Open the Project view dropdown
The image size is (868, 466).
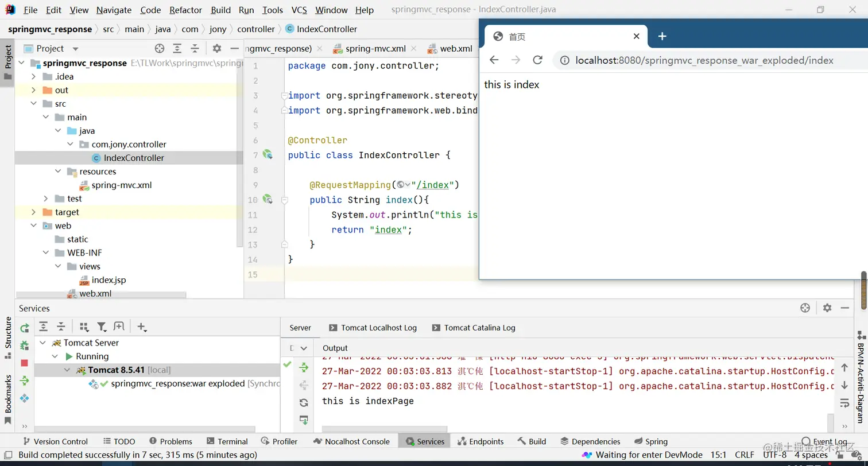click(x=75, y=49)
